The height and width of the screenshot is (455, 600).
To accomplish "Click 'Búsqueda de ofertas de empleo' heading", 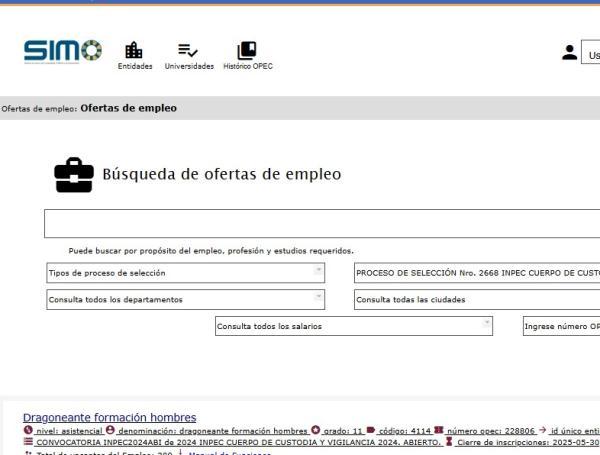I will click(x=222, y=174).
